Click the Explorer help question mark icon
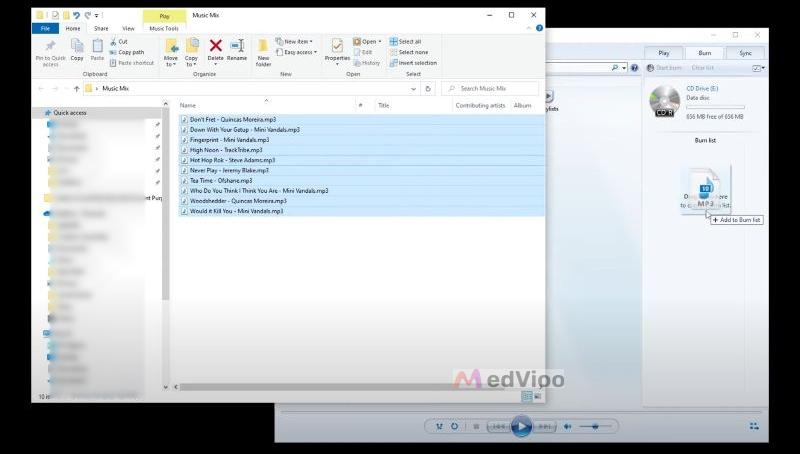This screenshot has height=454, width=800. coord(539,28)
